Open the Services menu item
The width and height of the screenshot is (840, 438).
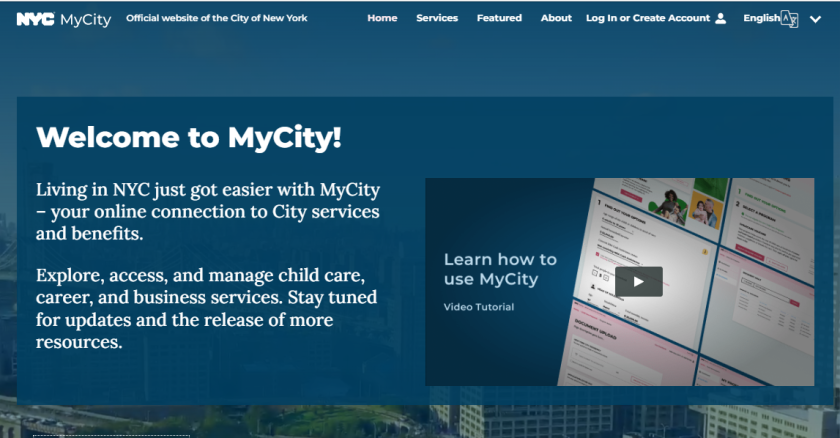[437, 18]
